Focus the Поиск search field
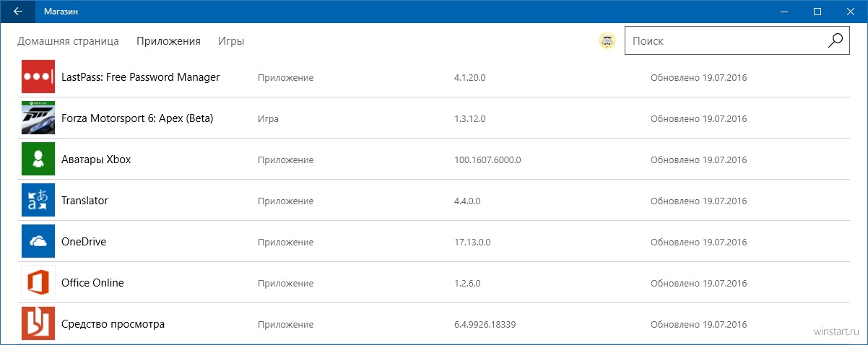868x345 pixels. click(737, 41)
